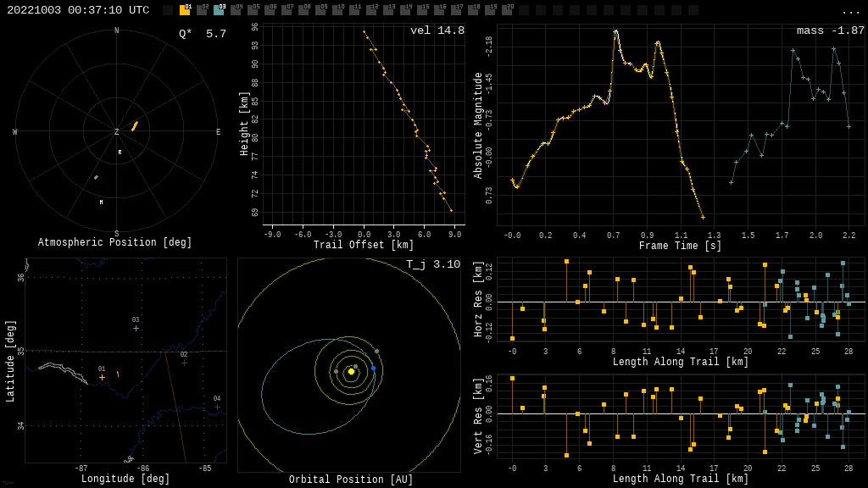Toggle station 09 square in top bar
Screen dimensions: 868x488
pyautogui.click(x=320, y=10)
